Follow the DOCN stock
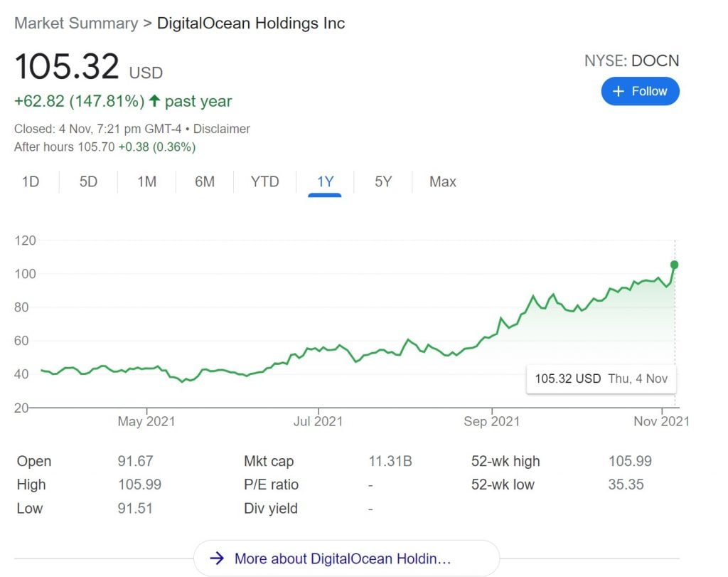 640,91
